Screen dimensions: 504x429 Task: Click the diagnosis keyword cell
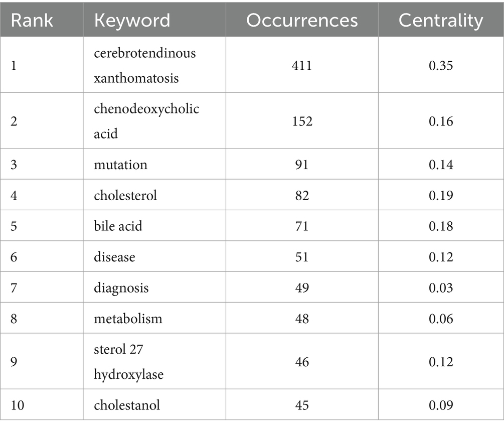pyautogui.click(x=155, y=287)
